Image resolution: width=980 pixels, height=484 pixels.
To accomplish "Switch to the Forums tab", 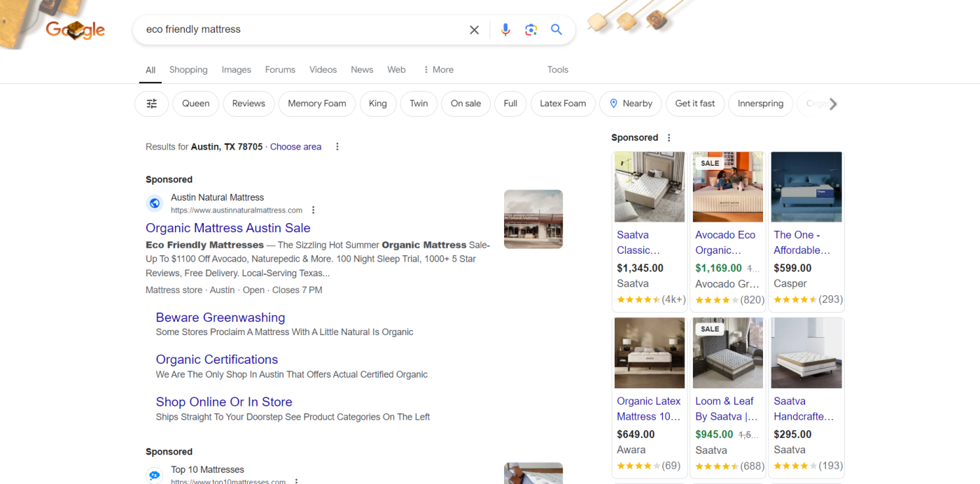I will pyautogui.click(x=280, y=70).
